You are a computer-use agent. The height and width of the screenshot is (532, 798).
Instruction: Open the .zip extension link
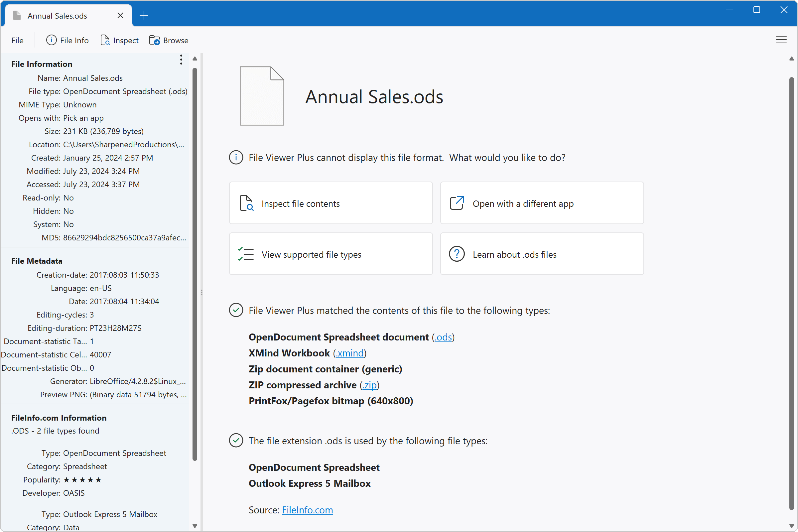(369, 385)
